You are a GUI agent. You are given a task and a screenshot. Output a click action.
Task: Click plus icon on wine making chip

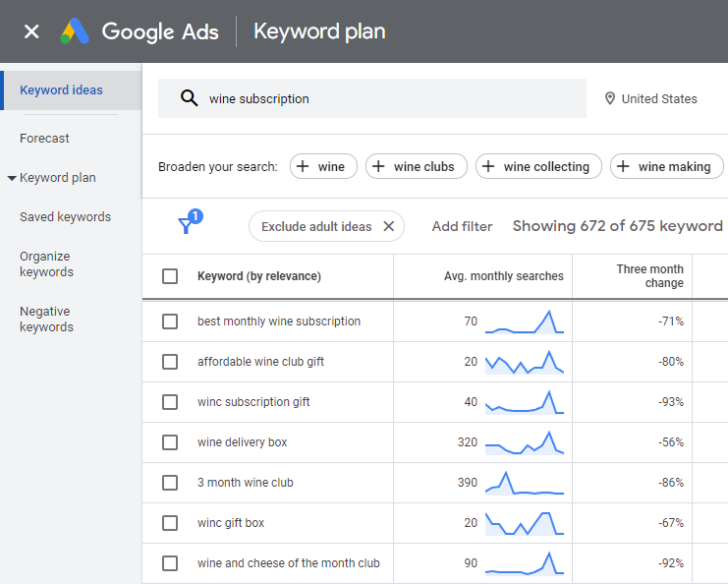(x=623, y=166)
